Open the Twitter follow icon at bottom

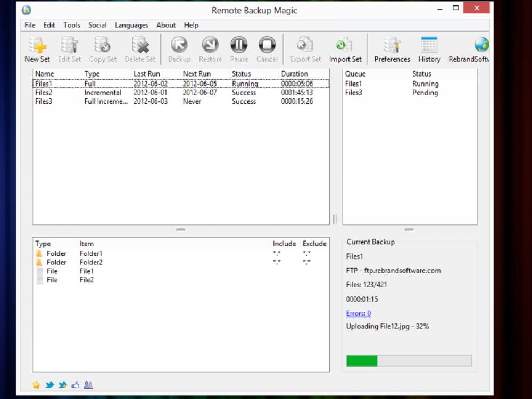49,385
